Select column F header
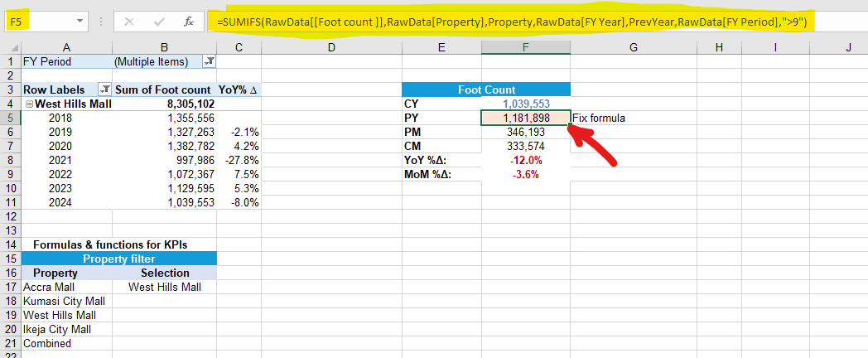This screenshot has width=868, height=358. click(x=525, y=48)
